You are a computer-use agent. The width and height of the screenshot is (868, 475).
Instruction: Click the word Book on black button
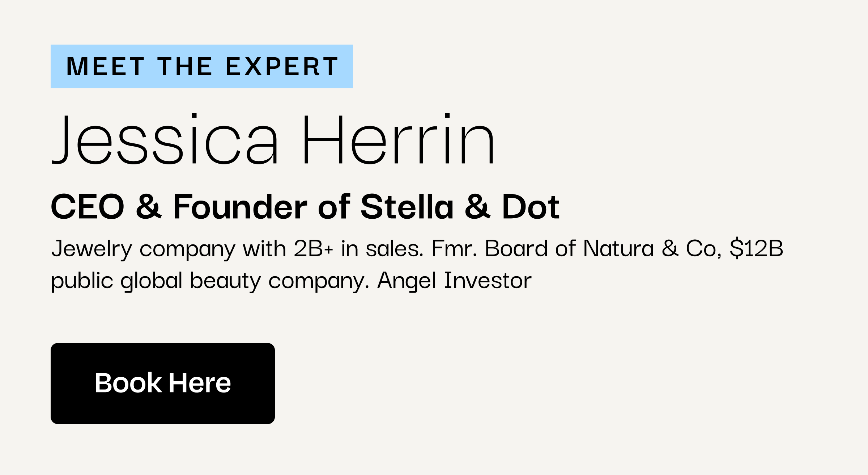128,383
